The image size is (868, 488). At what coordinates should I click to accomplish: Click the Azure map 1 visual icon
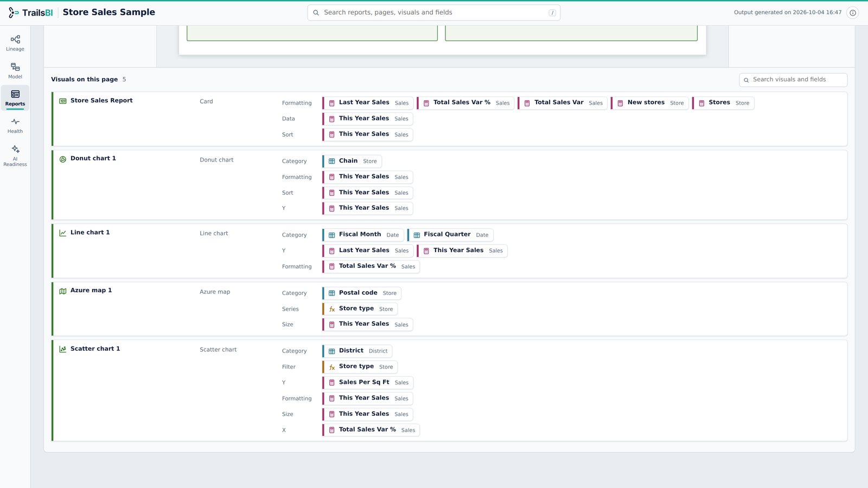[63, 291]
